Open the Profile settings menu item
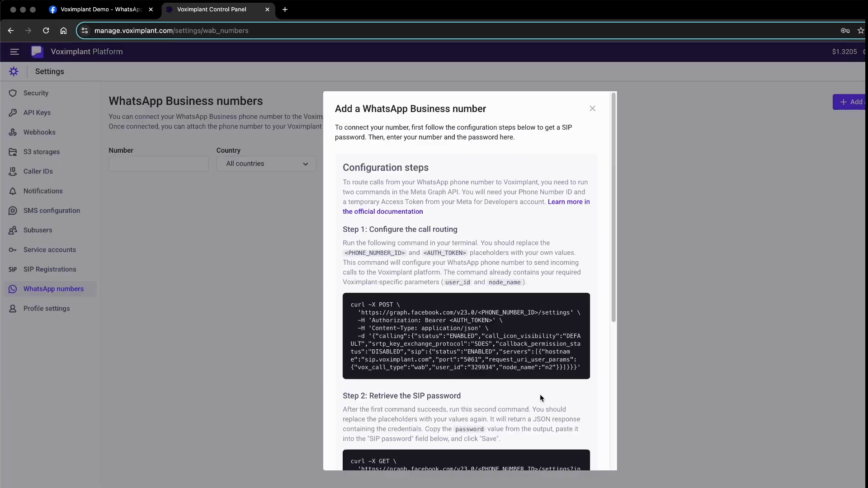This screenshot has width=868, height=488. click(47, 309)
